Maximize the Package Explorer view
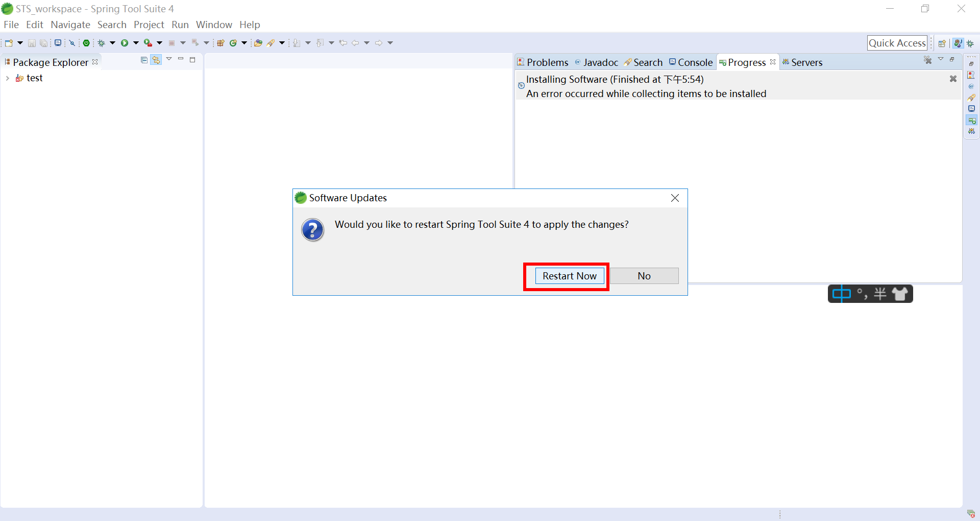The height and width of the screenshot is (521, 980). click(x=192, y=60)
